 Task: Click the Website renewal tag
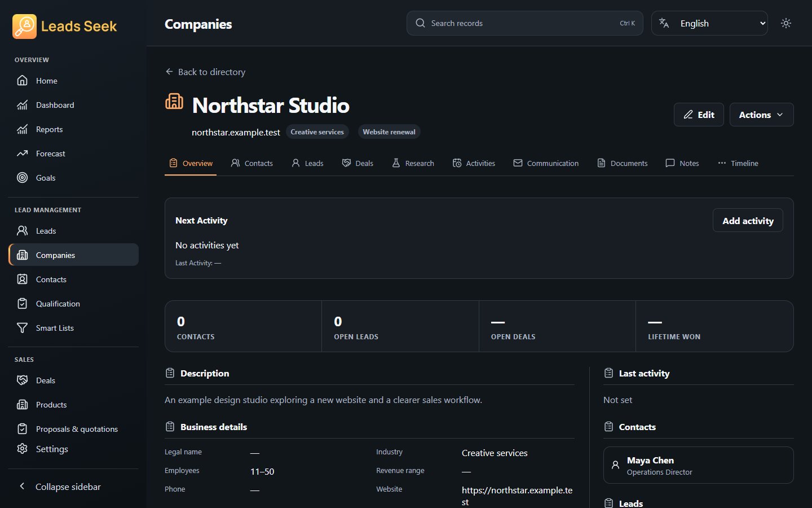tap(389, 132)
